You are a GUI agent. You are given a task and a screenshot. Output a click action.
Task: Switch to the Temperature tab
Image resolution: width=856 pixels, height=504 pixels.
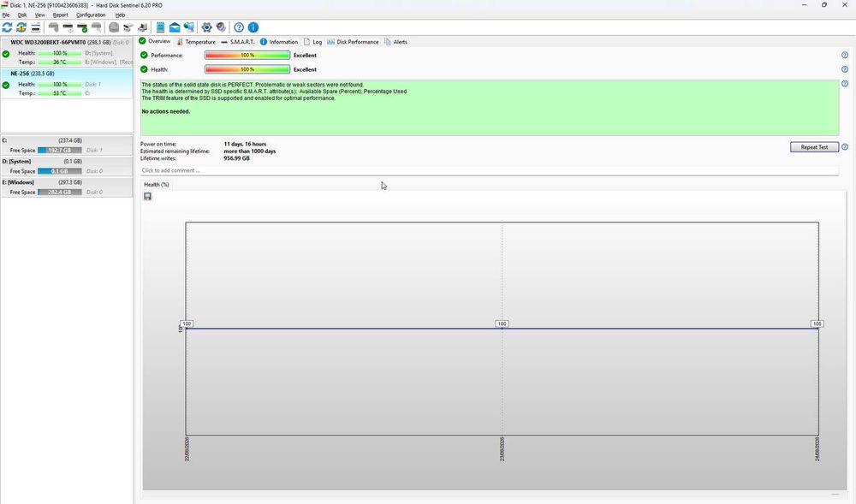196,42
